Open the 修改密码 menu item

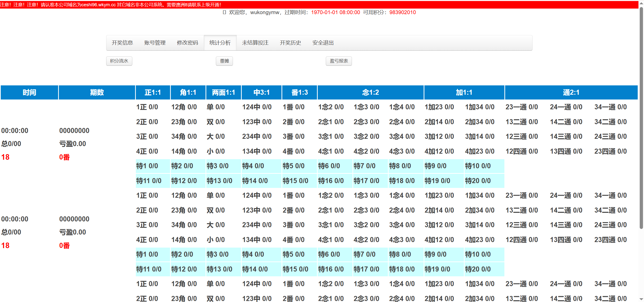click(187, 43)
